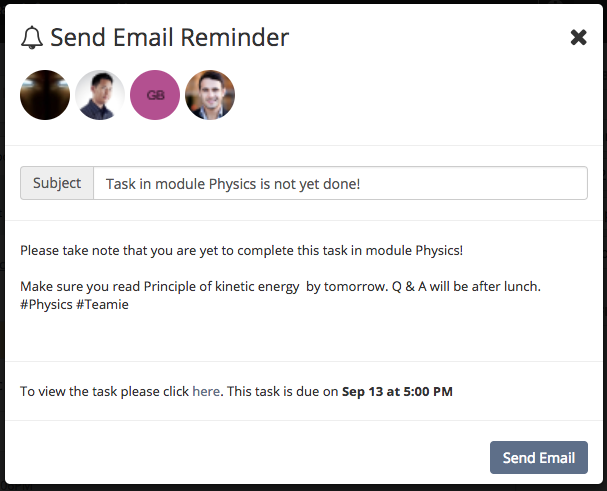The image size is (607, 491).
Task: Send the reminder with Send Email button
Action: pos(539,457)
